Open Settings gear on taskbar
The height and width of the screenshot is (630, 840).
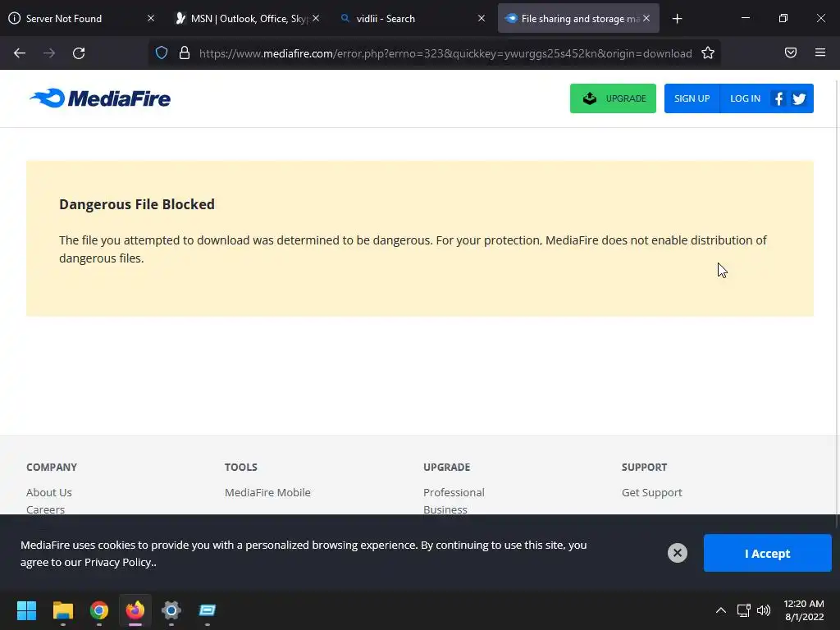click(171, 610)
